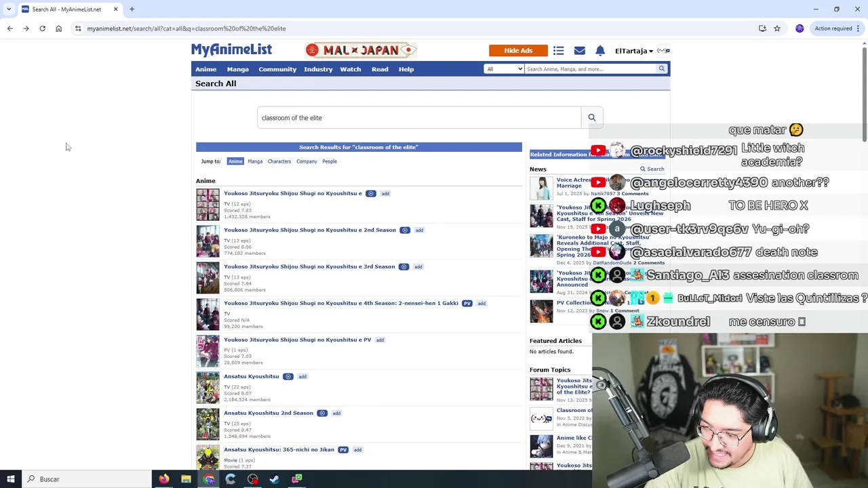Open Steam from the taskbar

(x=275, y=479)
